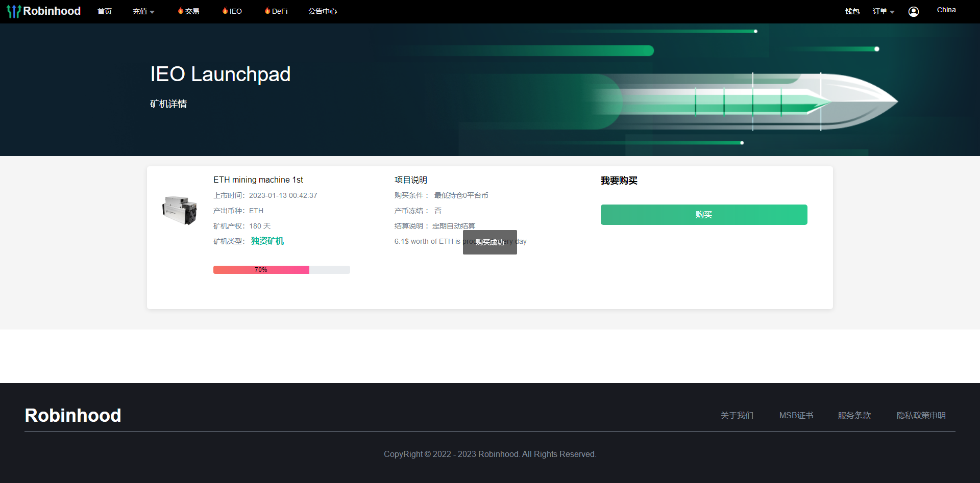
Task: Open the IEO menu item
Action: click(x=236, y=11)
